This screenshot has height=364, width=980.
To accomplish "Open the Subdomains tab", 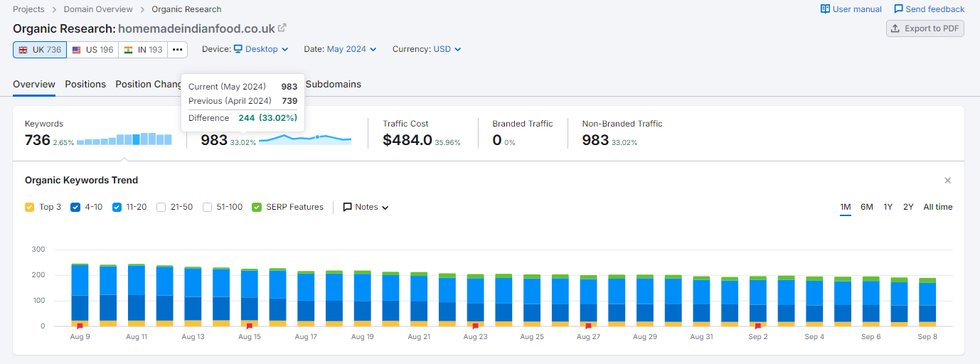I will [333, 84].
